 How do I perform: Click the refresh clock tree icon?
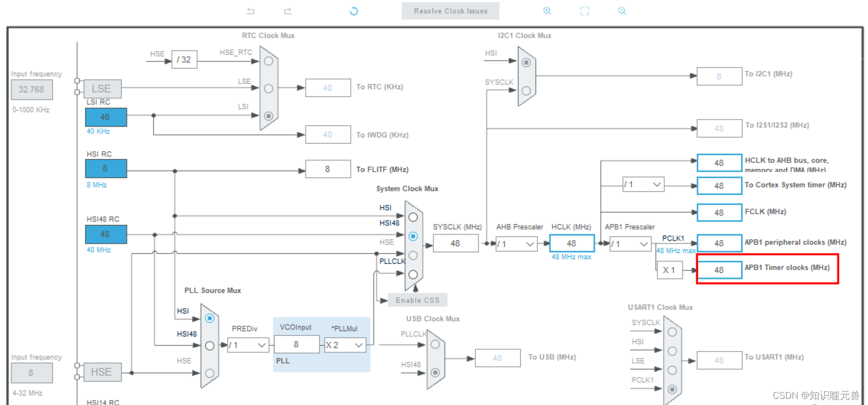[354, 11]
